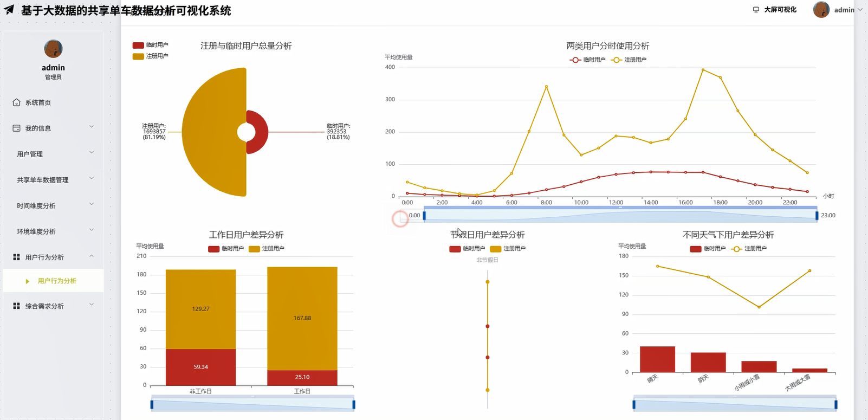Open the 大屏可视化 monitor icon
This screenshot has height=420, width=868.
(x=756, y=10)
